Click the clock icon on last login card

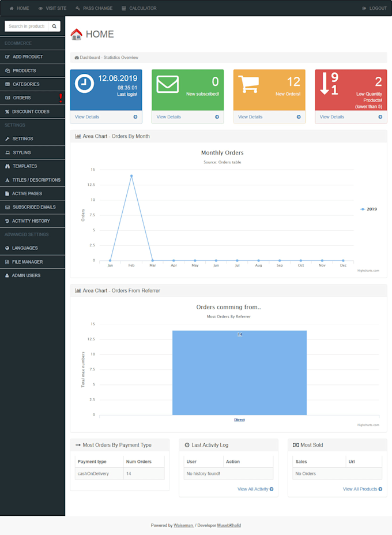84,84
